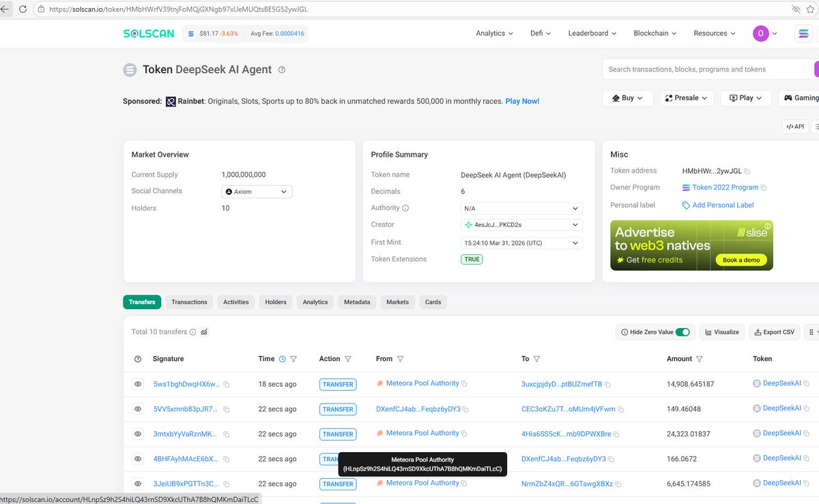Filter the Action column
819x504 pixels.
tap(348, 359)
